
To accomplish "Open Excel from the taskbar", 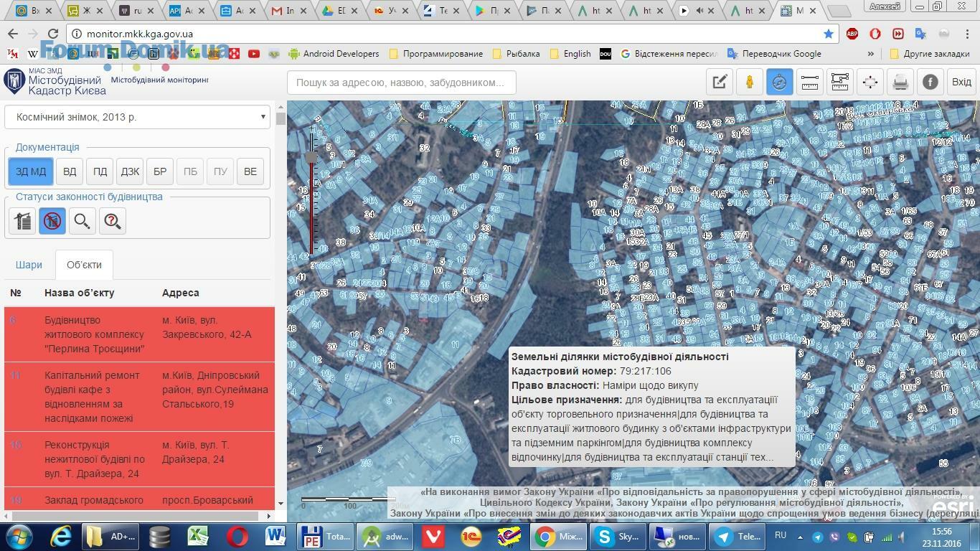I will pyautogui.click(x=198, y=537).
